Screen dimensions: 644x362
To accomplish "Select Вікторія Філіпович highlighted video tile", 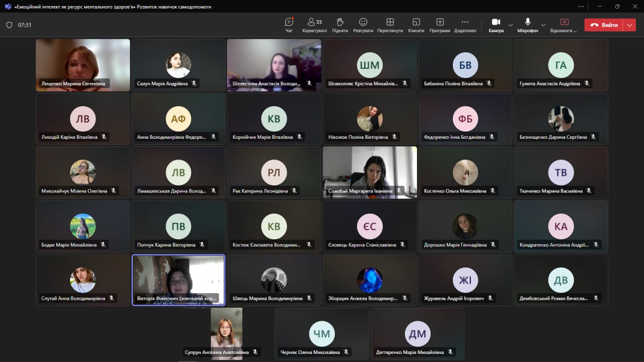I will [179, 280].
